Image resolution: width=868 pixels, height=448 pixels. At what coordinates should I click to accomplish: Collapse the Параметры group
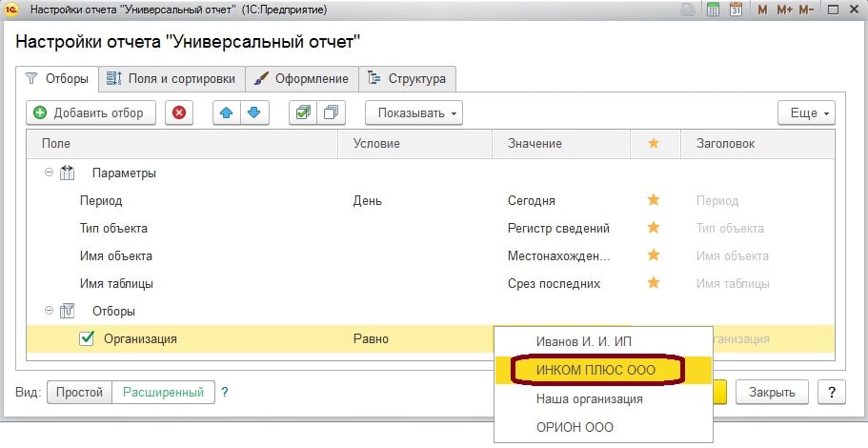49,173
